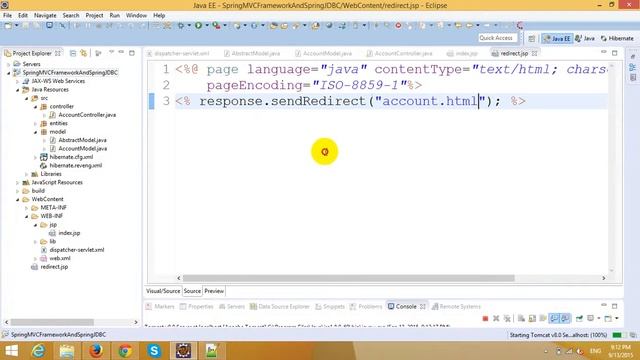Collapse the controller package node
The width and height of the screenshot is (640, 360).
pos(36,107)
